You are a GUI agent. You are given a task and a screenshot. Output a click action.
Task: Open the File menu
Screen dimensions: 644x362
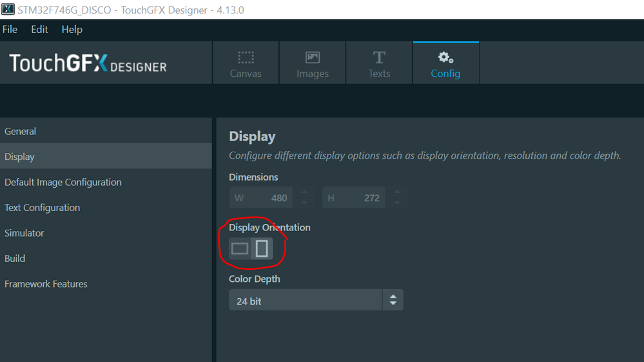tap(10, 30)
